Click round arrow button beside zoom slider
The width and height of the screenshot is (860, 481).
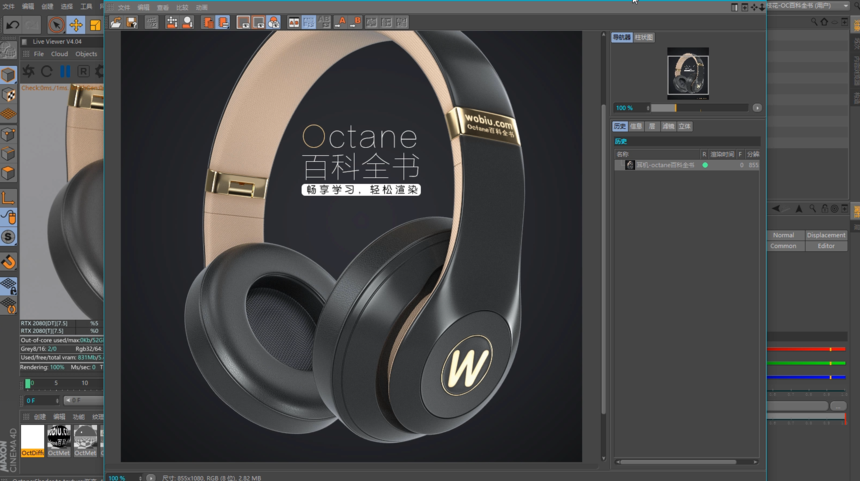[x=757, y=108]
